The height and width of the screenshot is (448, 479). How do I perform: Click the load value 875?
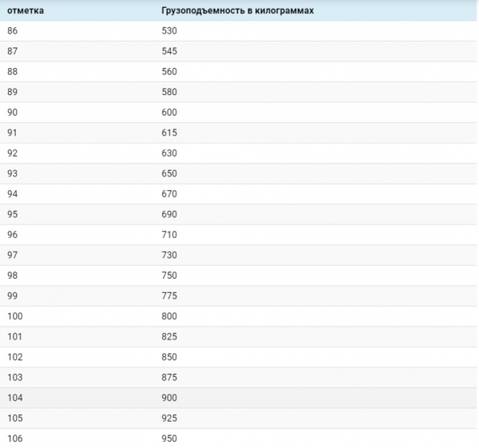pos(169,377)
